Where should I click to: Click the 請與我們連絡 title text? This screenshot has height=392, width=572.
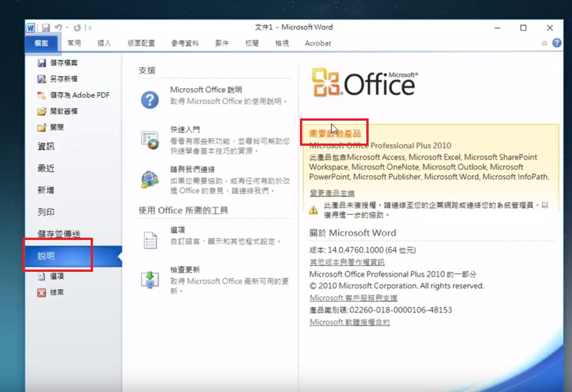click(193, 169)
